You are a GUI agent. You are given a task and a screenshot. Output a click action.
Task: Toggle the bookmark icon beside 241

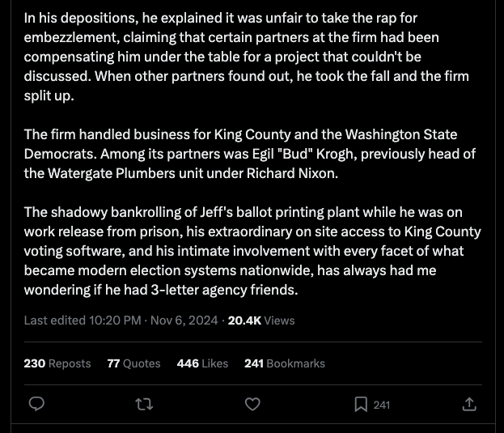click(x=361, y=405)
